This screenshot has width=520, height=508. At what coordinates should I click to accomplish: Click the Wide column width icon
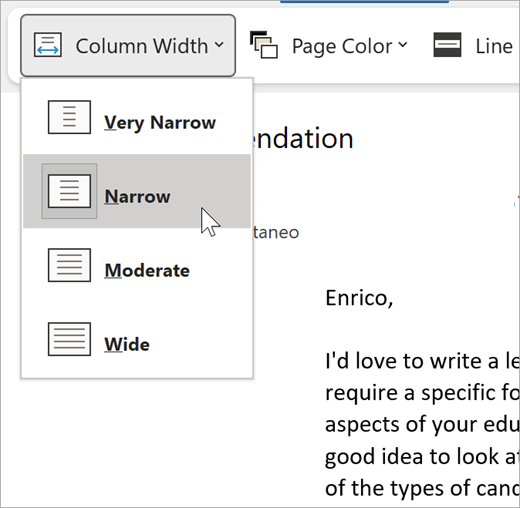(x=69, y=339)
